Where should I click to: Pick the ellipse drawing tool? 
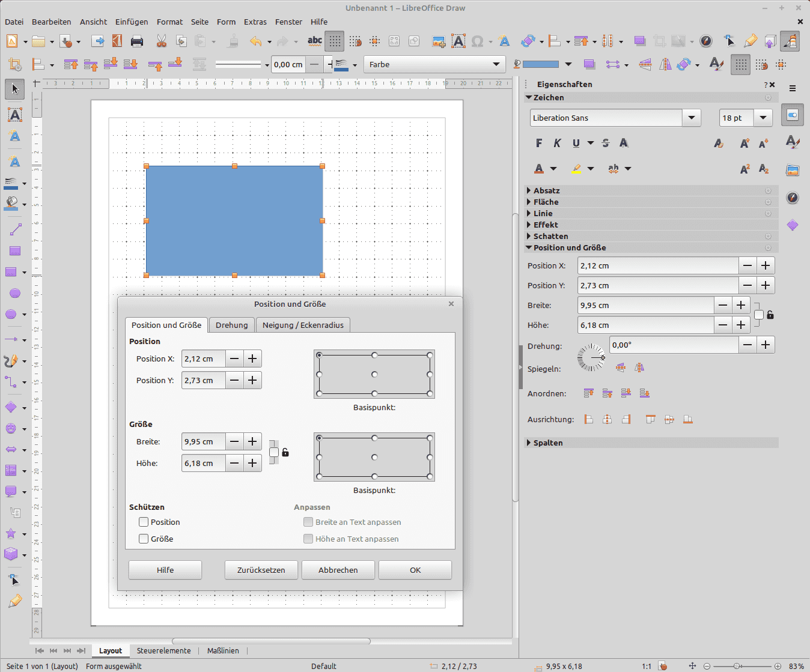click(x=14, y=293)
